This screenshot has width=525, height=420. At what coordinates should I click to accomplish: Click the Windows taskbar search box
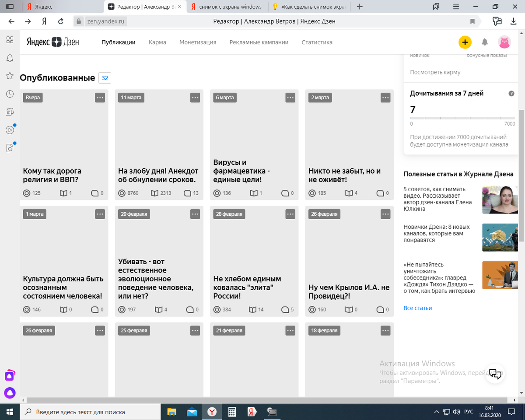tap(90, 412)
